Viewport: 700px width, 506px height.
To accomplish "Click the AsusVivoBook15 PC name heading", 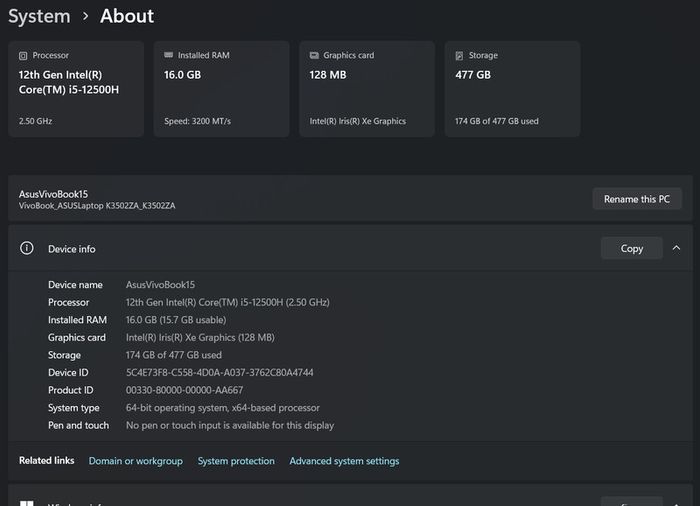I will pos(53,194).
